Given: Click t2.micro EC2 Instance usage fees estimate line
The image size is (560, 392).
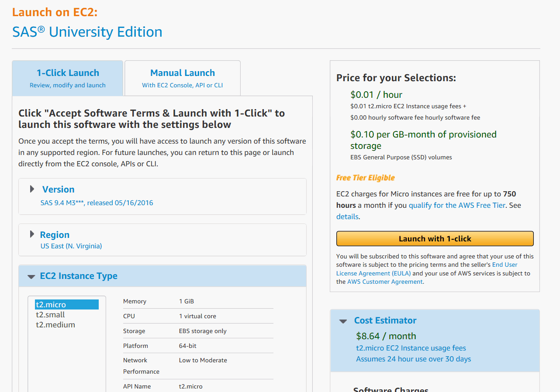Looking at the screenshot, I should coord(411,348).
